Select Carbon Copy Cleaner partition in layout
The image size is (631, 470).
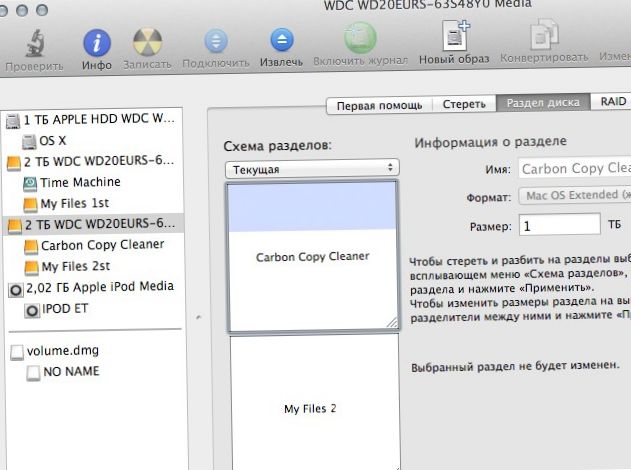point(313,256)
